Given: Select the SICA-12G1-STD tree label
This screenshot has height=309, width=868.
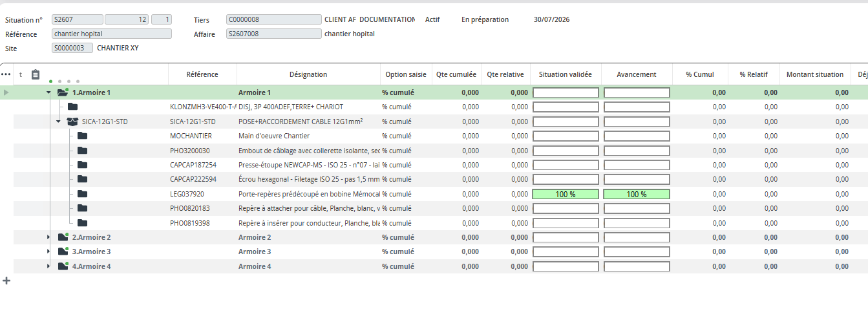Looking at the screenshot, I should 103,121.
